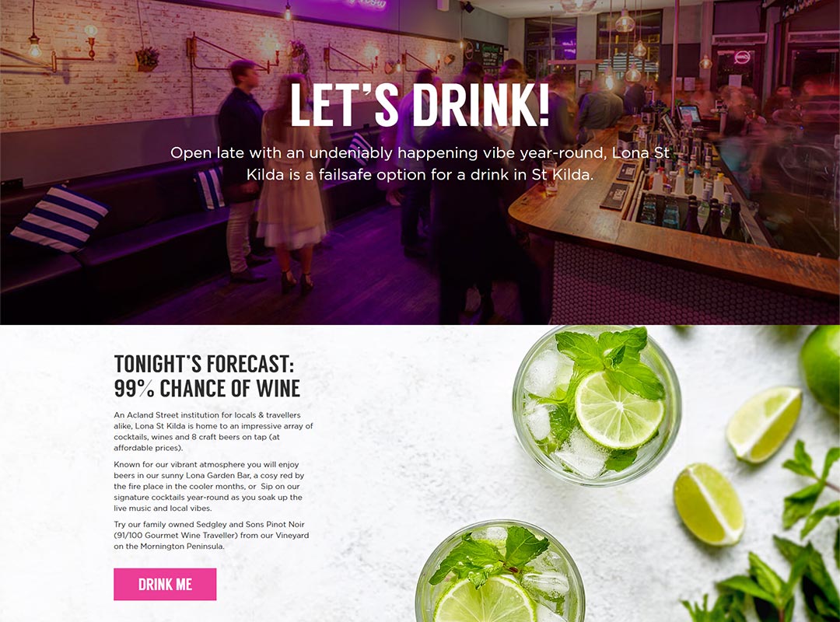This screenshot has width=840, height=622.
Task: Click the Sedgley and Sons Pinot Noir paragraph
Action: tap(211, 535)
